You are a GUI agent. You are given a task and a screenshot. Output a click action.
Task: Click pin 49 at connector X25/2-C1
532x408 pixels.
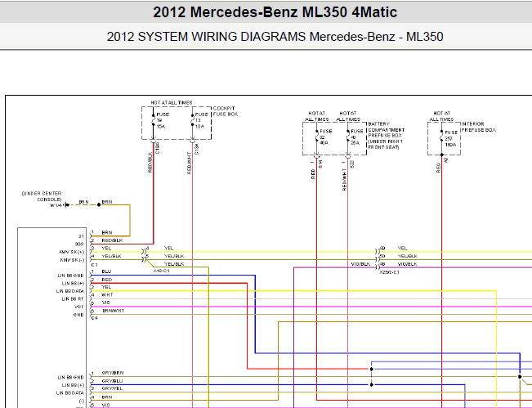click(x=382, y=249)
